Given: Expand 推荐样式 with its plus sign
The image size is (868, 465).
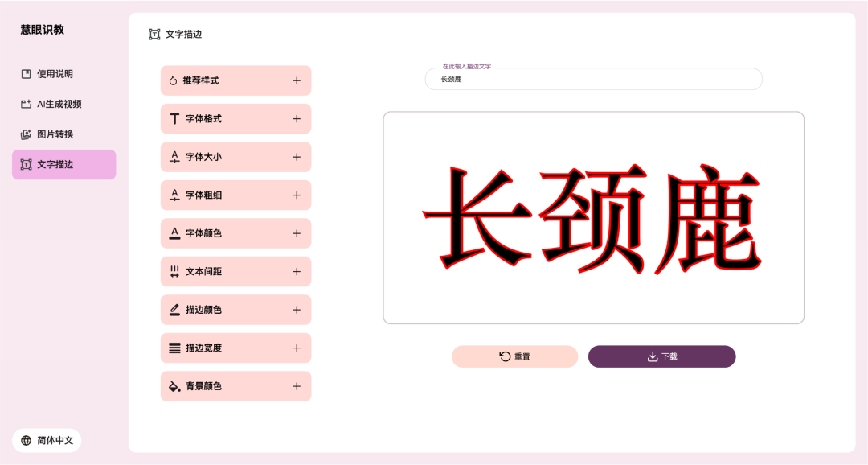Looking at the screenshot, I should click(297, 81).
